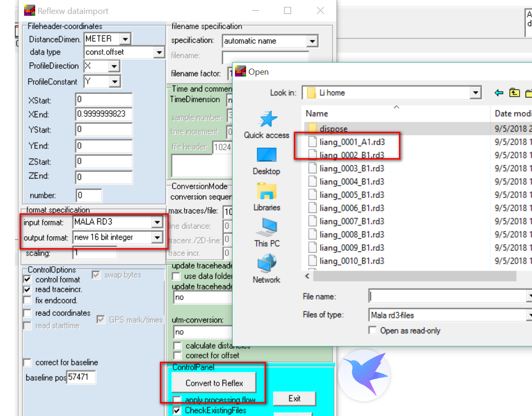532x416 pixels.
Task: Uncheck CheckExistingFiles
Action: (x=177, y=411)
